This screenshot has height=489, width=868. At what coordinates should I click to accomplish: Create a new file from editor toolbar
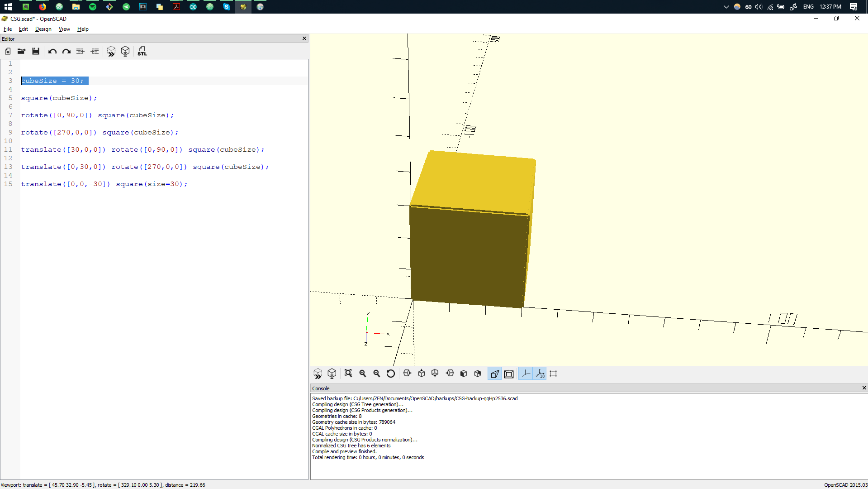pos(8,51)
